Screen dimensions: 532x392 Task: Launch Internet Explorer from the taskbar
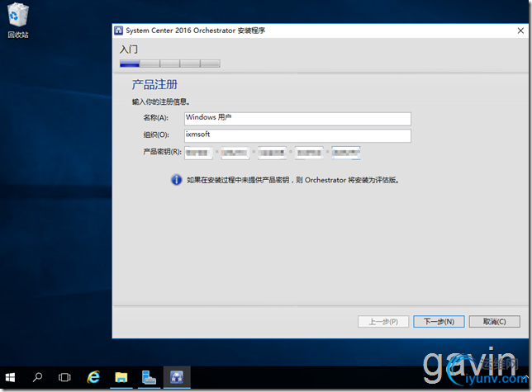pos(93,377)
